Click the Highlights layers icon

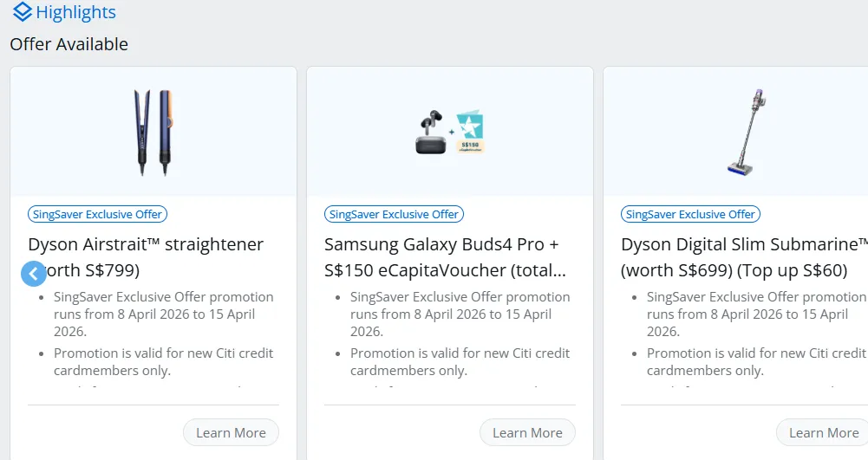(x=23, y=13)
